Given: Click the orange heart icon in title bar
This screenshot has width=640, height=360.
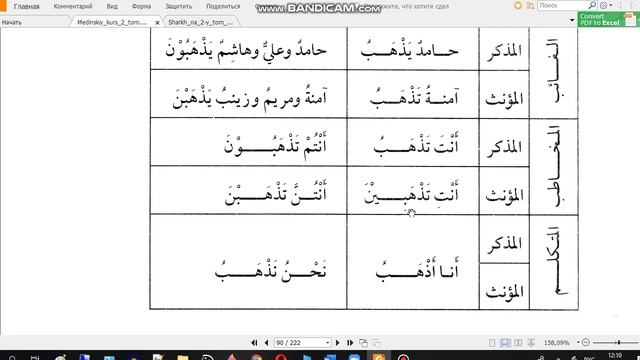Looking at the screenshot, I should point(518,6).
